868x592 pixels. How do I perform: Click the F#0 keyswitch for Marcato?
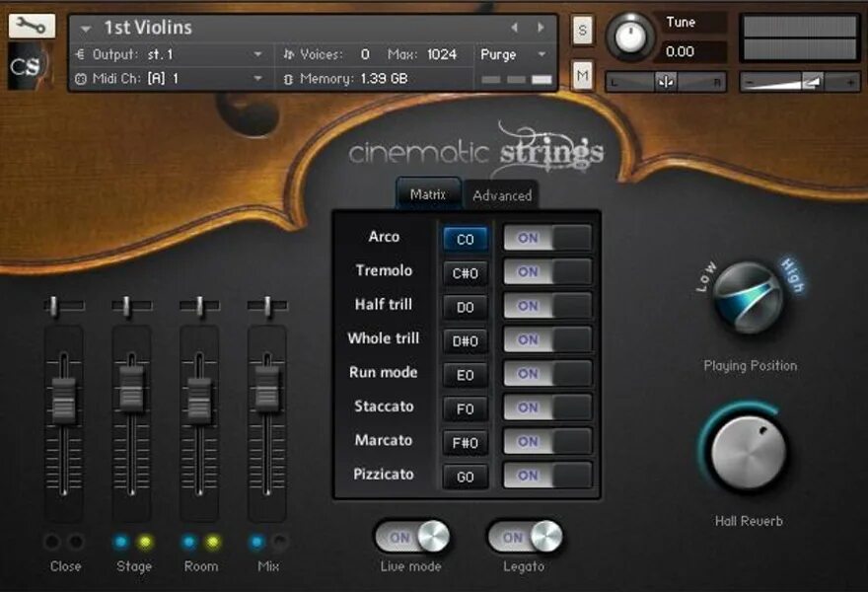tap(465, 443)
